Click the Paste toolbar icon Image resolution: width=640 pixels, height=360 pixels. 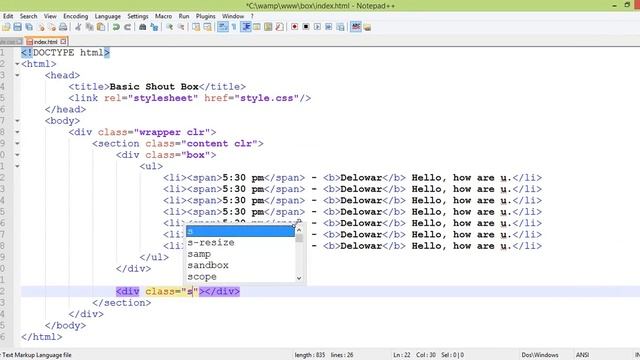click(x=100, y=27)
